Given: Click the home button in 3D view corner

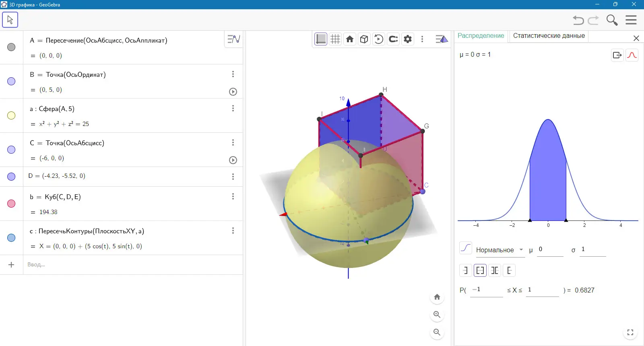Looking at the screenshot, I should click(437, 297).
